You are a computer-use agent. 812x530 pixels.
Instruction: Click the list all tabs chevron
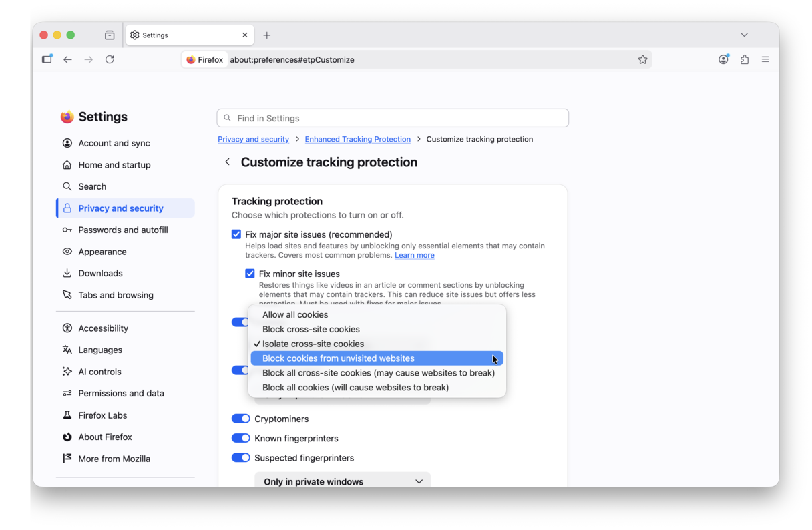(744, 35)
